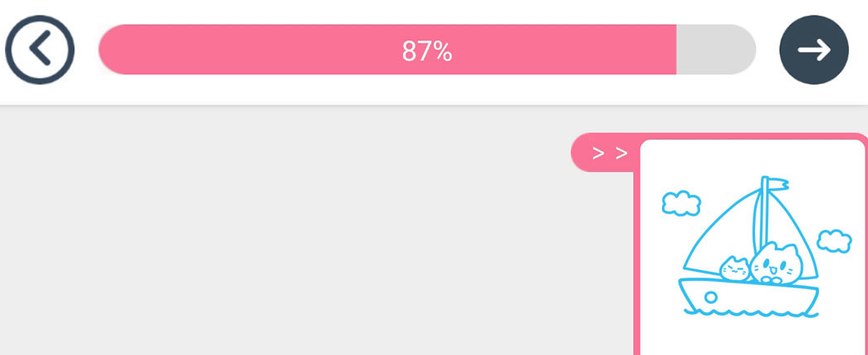Viewport: 868px width, 355px height.
Task: Click the gray unfilled end of progress bar
Action: pos(716,49)
